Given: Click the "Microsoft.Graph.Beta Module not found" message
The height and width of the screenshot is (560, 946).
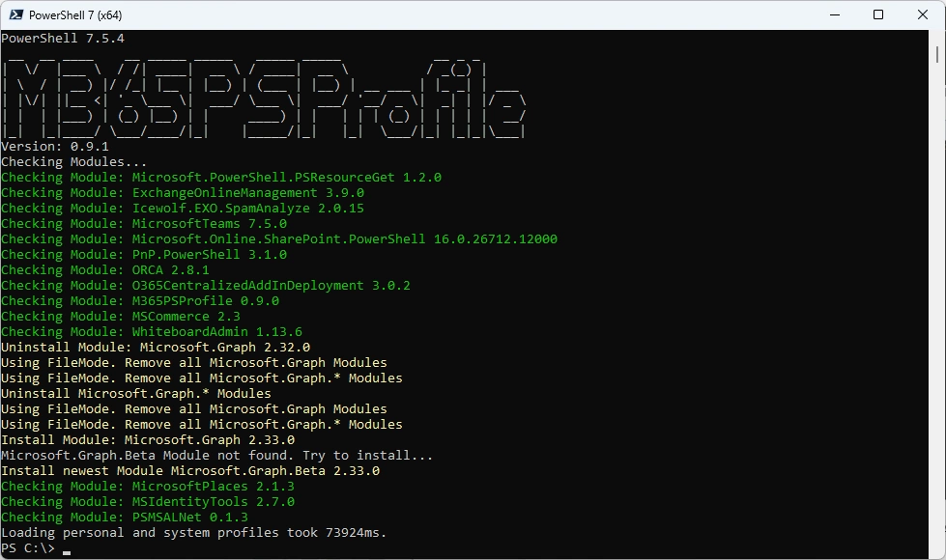Looking at the screenshot, I should pos(217,456).
